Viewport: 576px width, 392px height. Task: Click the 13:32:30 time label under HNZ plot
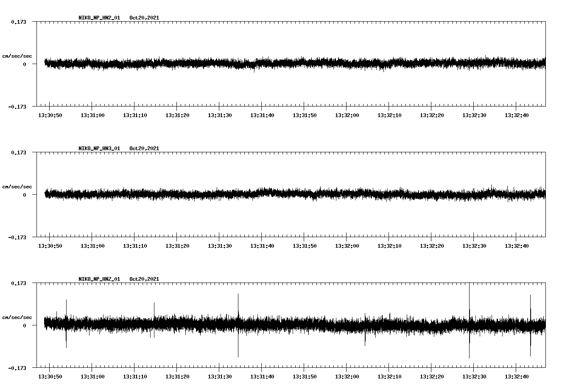pos(474,377)
